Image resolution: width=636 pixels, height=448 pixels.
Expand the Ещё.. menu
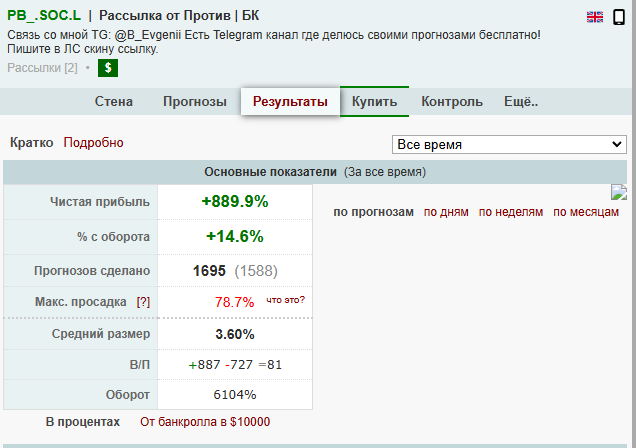point(521,101)
